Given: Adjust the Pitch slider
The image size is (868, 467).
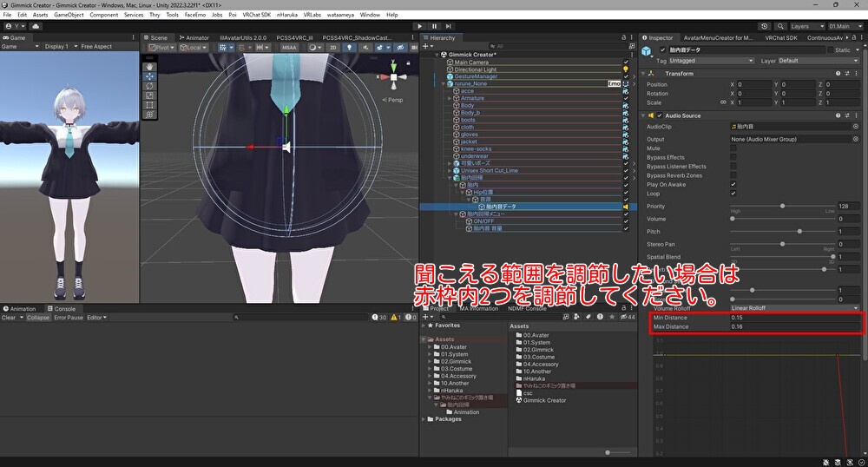Looking at the screenshot, I should (783, 231).
